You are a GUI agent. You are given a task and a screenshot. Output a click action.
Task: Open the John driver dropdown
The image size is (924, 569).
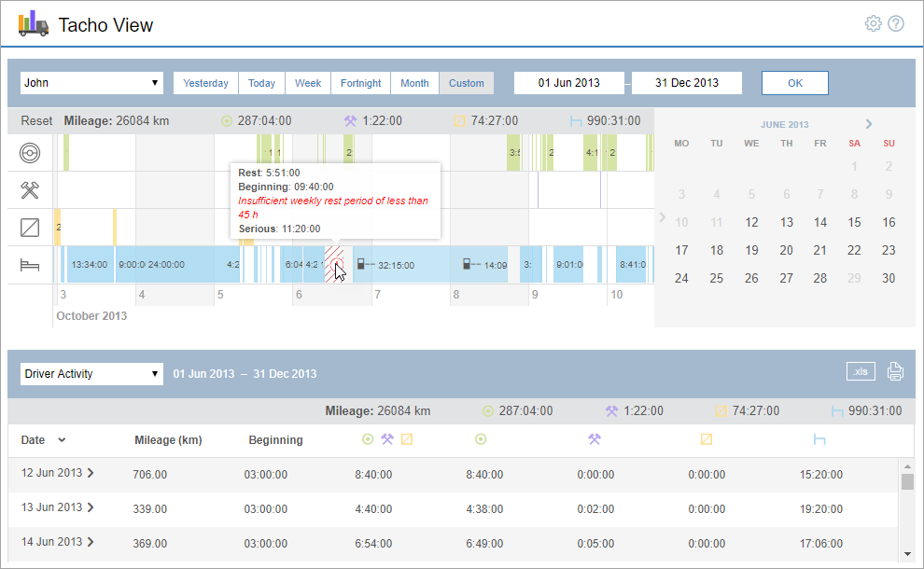point(91,83)
